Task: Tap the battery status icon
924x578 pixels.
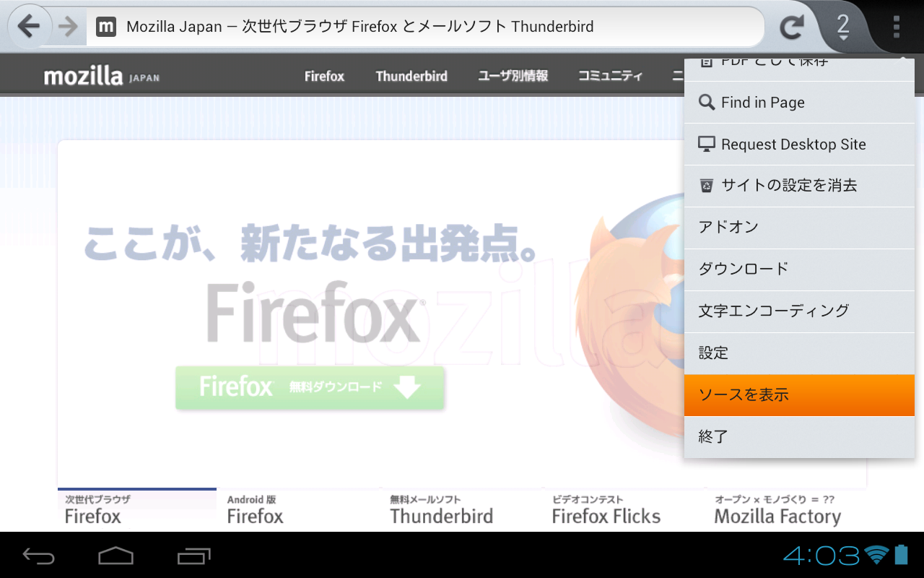Action: (901, 554)
